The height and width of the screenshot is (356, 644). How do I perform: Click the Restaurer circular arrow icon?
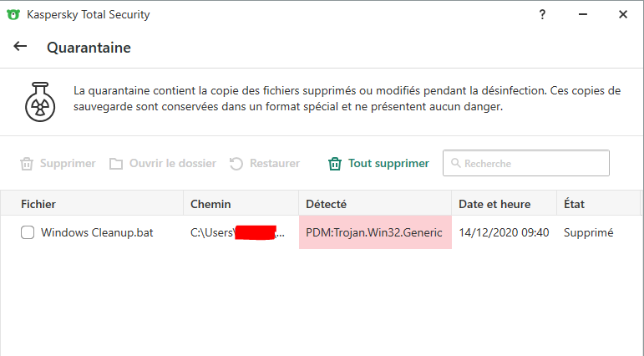point(236,164)
